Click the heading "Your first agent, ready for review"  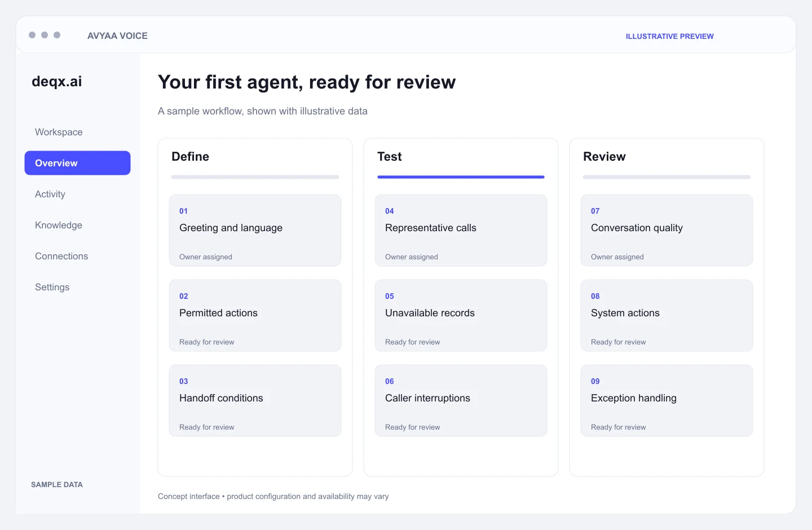click(307, 82)
